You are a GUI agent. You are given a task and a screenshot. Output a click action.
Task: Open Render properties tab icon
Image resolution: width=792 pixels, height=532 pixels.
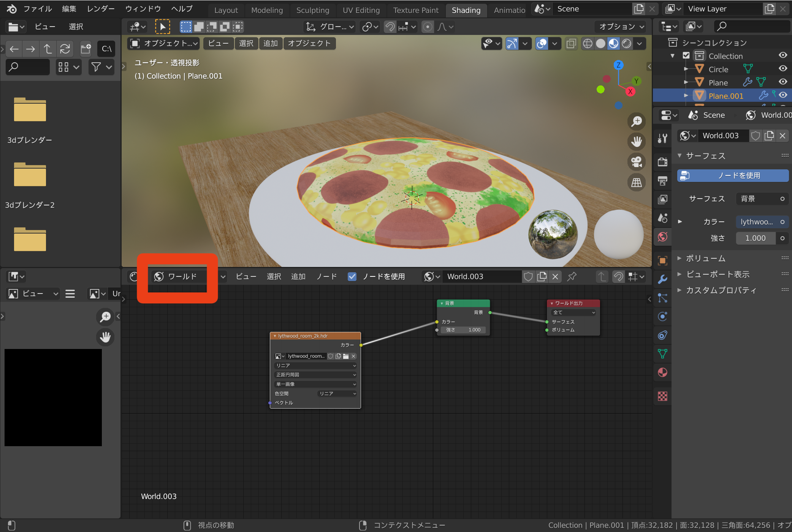click(662, 162)
